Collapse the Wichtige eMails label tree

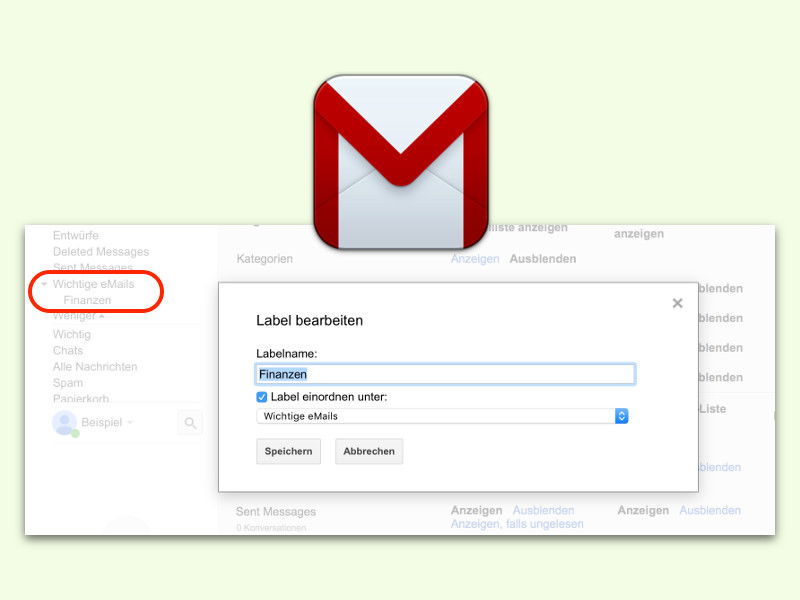click(44, 284)
